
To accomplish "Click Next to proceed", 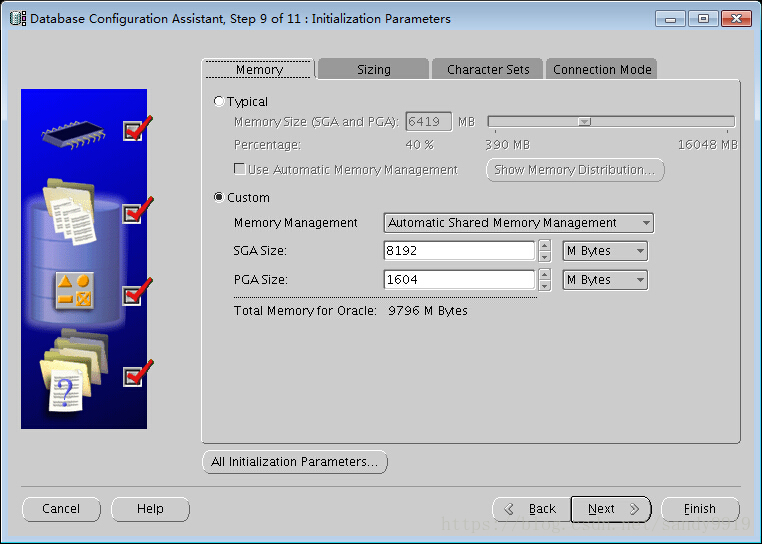I will pyautogui.click(x=611, y=509).
